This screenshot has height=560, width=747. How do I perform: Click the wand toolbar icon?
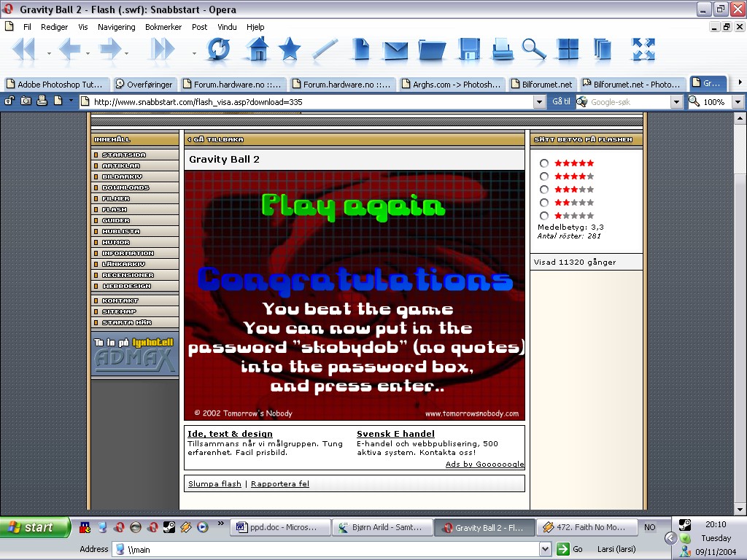pyautogui.click(x=325, y=50)
